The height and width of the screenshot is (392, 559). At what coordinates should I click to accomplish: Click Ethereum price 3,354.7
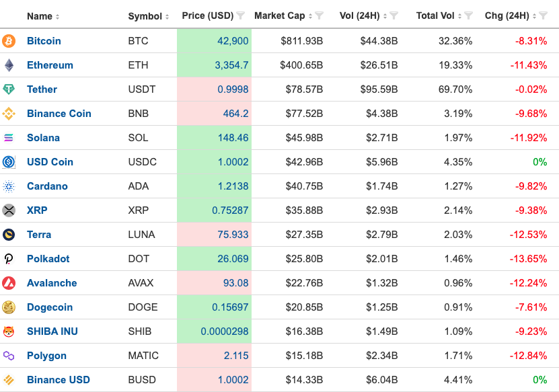coord(231,65)
